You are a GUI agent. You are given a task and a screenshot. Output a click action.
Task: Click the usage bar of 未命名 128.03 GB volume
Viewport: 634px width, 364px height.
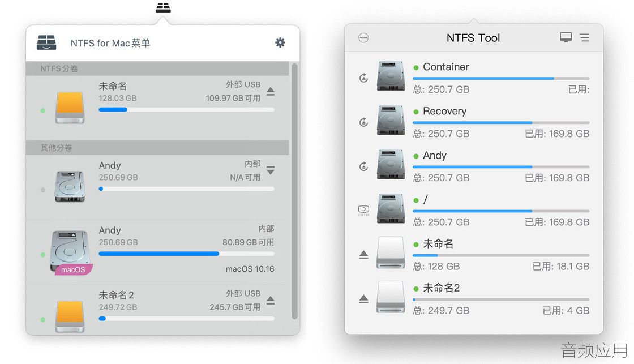(x=186, y=110)
